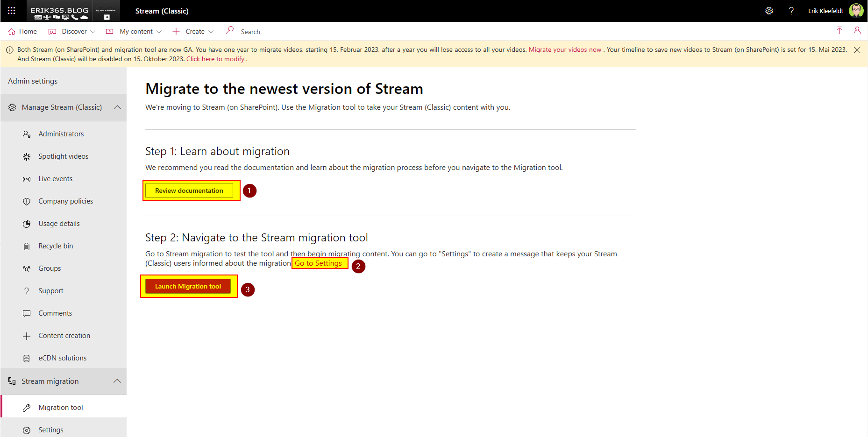The height and width of the screenshot is (437, 868).
Task: Follow the Go to Settings link
Action: click(x=318, y=263)
